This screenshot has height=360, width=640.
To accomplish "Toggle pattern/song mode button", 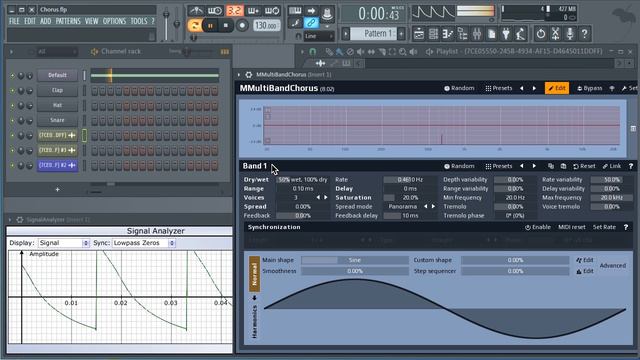I will [x=195, y=26].
